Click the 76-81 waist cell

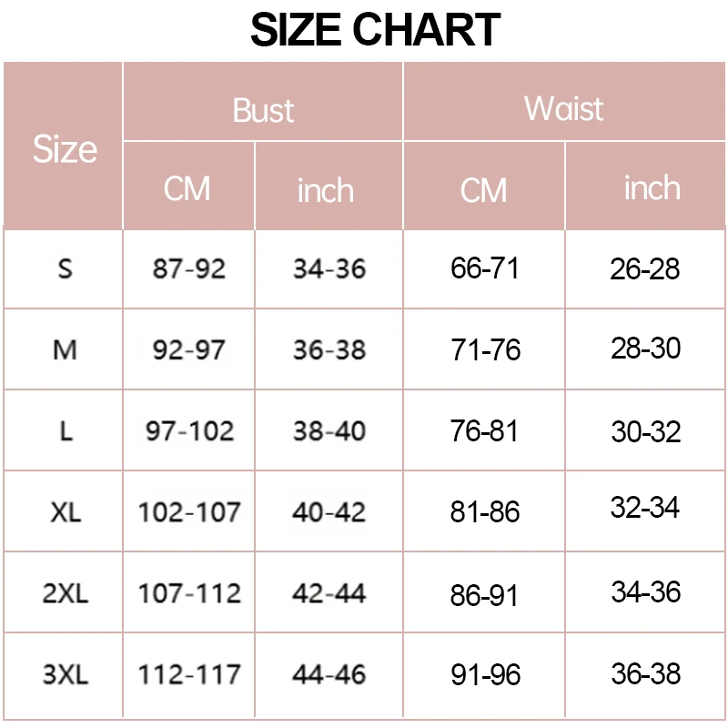pyautogui.click(x=485, y=431)
